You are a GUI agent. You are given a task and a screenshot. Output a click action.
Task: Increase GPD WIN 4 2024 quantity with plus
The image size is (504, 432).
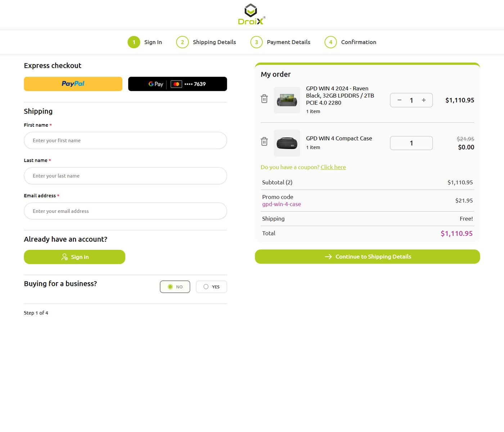pos(424,100)
